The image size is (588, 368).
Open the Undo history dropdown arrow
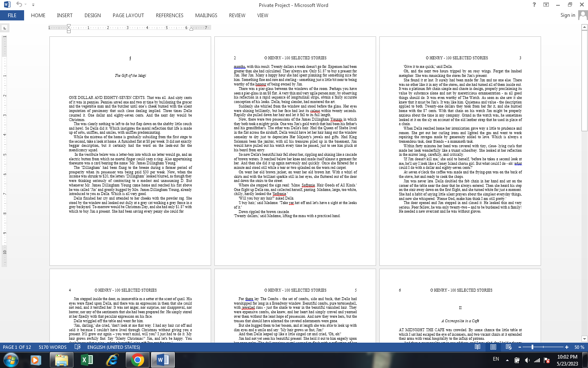point(25,5)
